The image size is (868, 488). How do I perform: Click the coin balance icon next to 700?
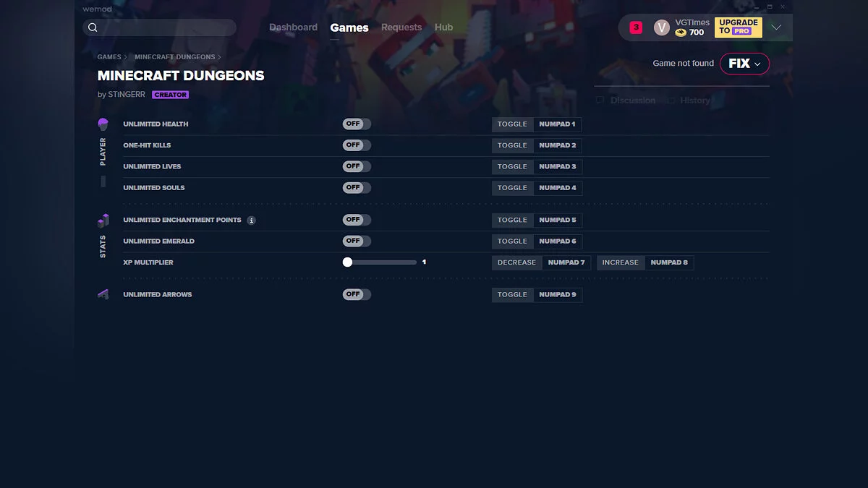[x=681, y=33]
